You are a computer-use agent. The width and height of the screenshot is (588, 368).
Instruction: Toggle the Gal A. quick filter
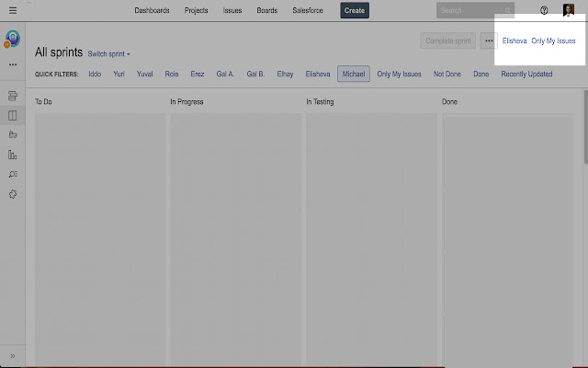coord(225,74)
